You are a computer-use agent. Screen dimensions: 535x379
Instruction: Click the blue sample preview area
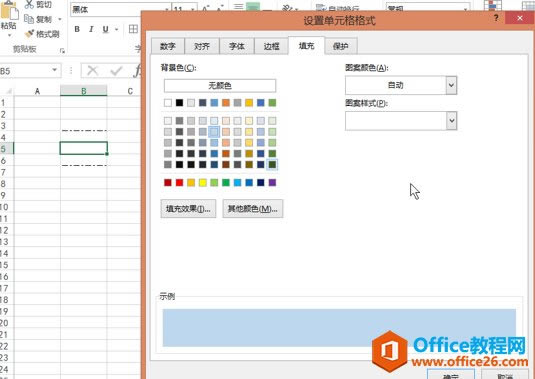[x=339, y=327]
